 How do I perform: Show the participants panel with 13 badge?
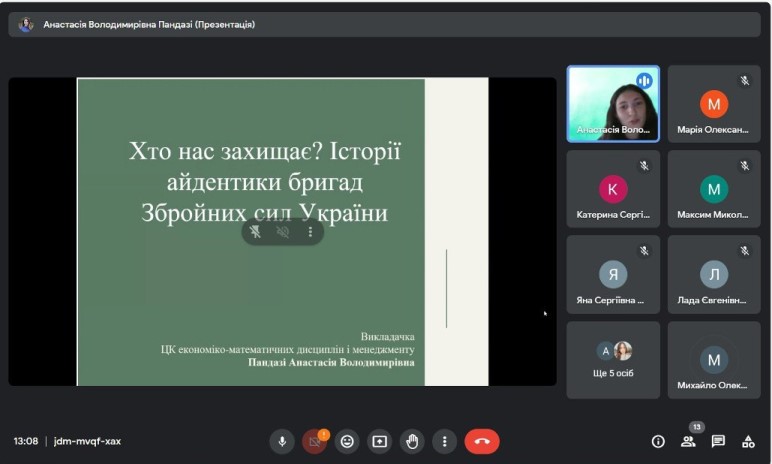[689, 440]
